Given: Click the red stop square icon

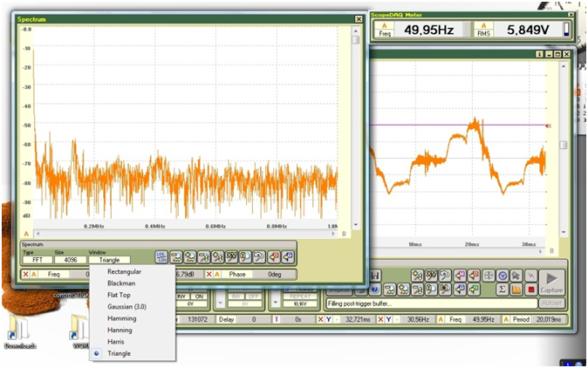Looking at the screenshot, I should point(531,290).
